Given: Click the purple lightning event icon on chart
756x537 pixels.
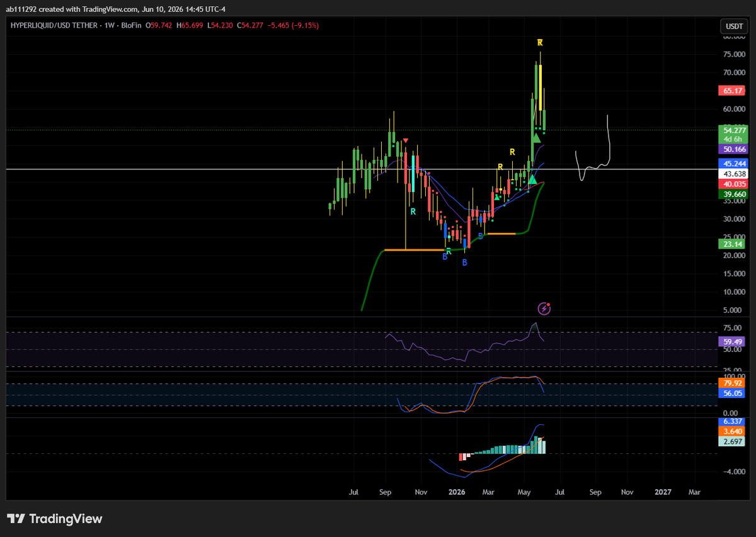Looking at the screenshot, I should tap(545, 308).
